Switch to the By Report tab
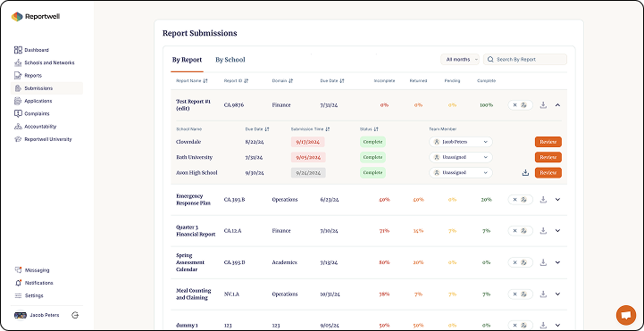Image resolution: width=644 pixels, height=331 pixels. (x=187, y=60)
